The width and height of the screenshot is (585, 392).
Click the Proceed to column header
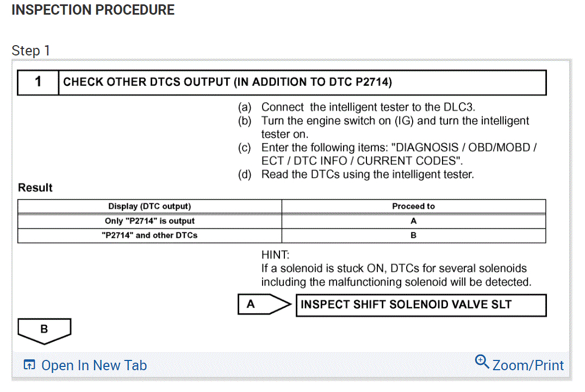[x=413, y=207]
